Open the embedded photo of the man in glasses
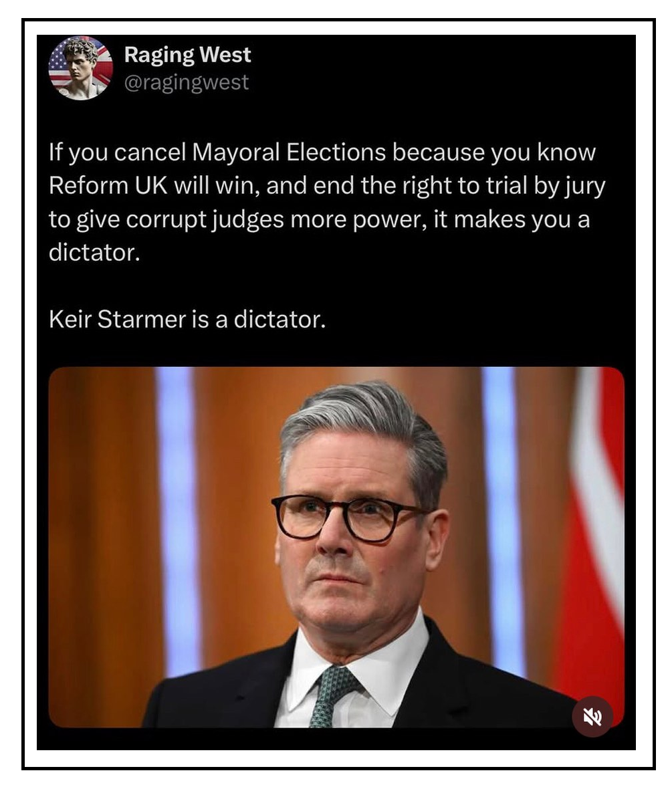The height and width of the screenshot is (789, 672). click(x=336, y=547)
